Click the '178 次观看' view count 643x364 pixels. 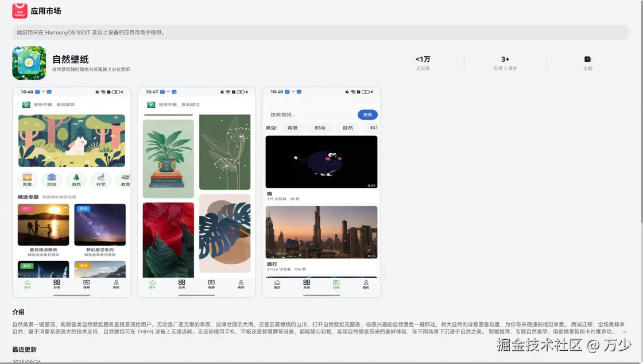click(x=277, y=199)
